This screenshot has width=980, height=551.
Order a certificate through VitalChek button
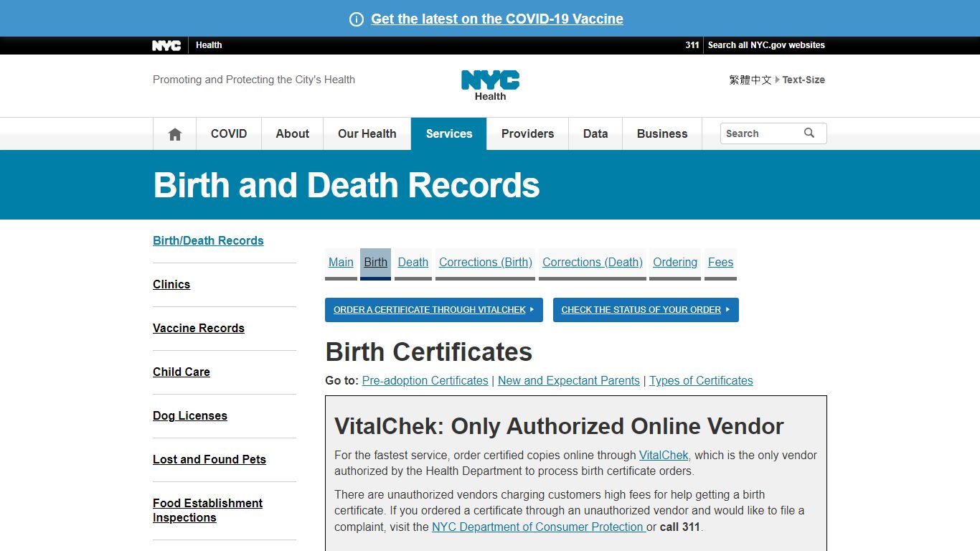[x=433, y=310]
